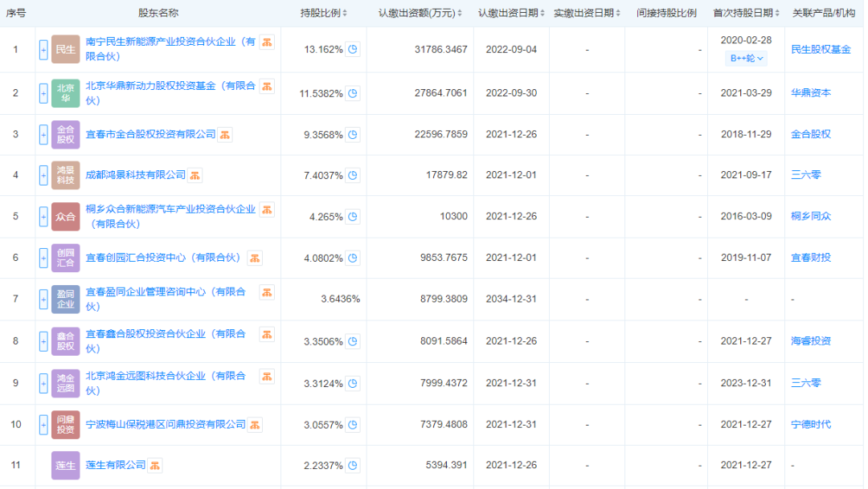Expand row 9 plus button for 北京鸿金远图
The height and width of the screenshot is (489, 868).
pos(43,383)
